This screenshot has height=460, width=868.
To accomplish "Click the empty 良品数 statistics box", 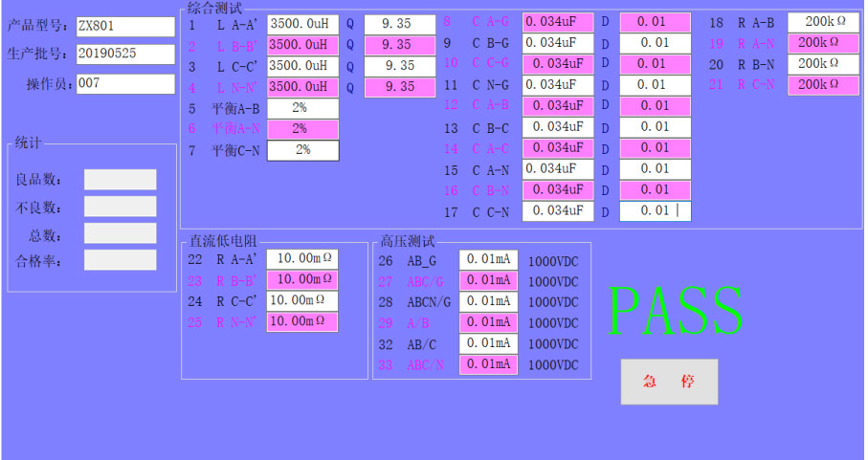I will 120,180.
